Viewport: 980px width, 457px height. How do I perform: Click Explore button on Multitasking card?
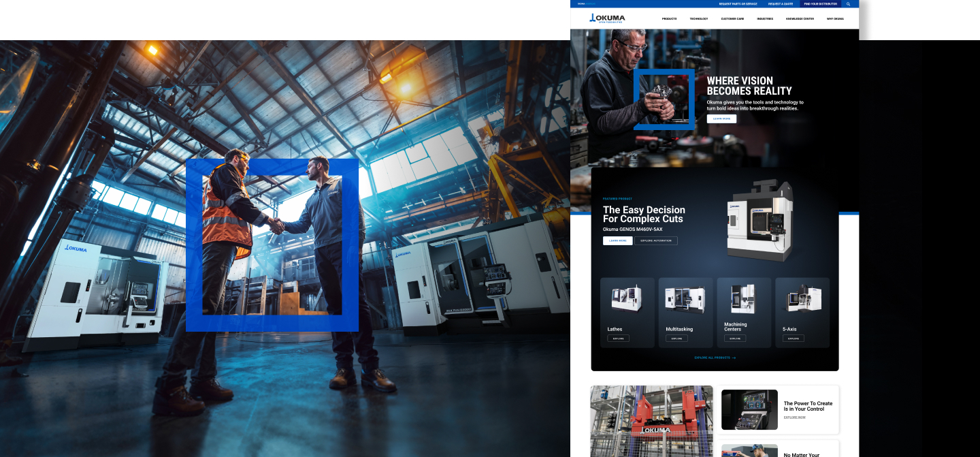click(676, 338)
